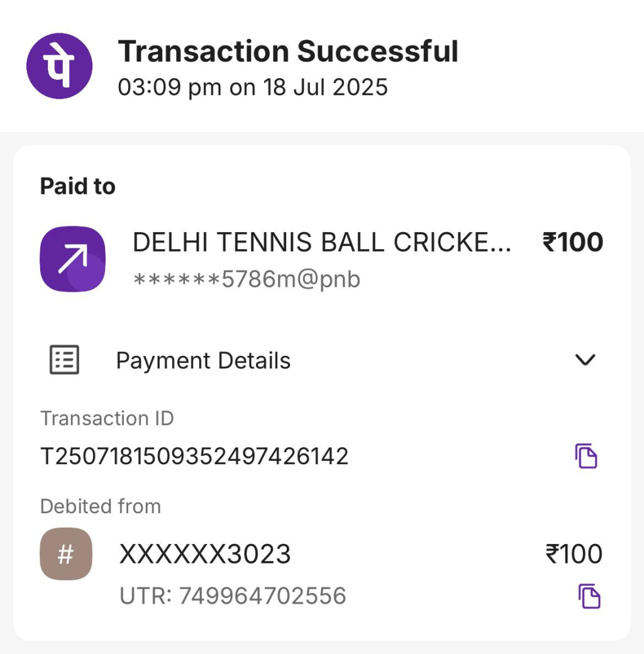
Task: Copy the UTR number using copy icon
Action: [589, 596]
